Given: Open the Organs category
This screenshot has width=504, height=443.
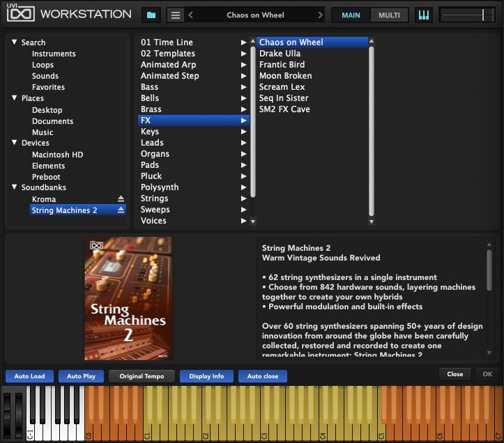Looking at the screenshot, I should click(193, 154).
